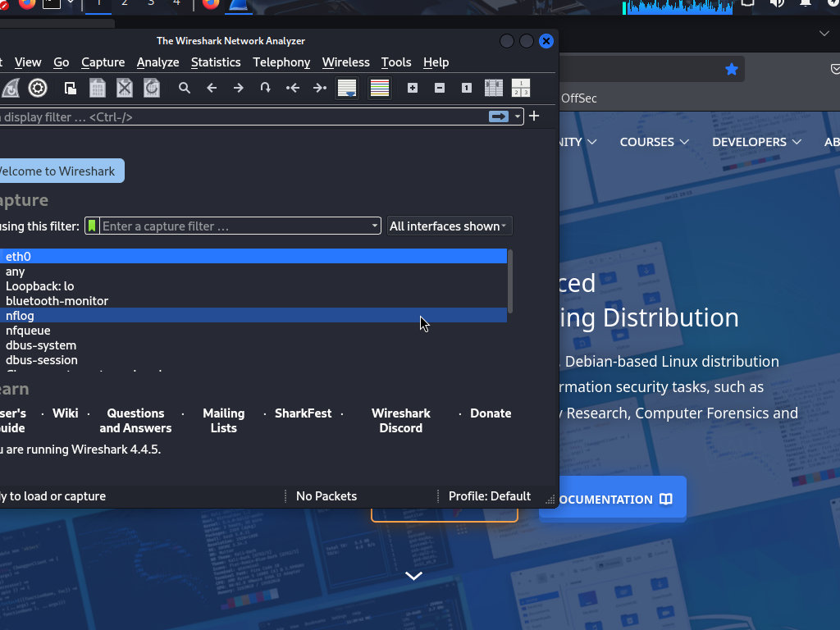Go to next packet with right arrow
The image size is (840, 630).
click(239, 89)
